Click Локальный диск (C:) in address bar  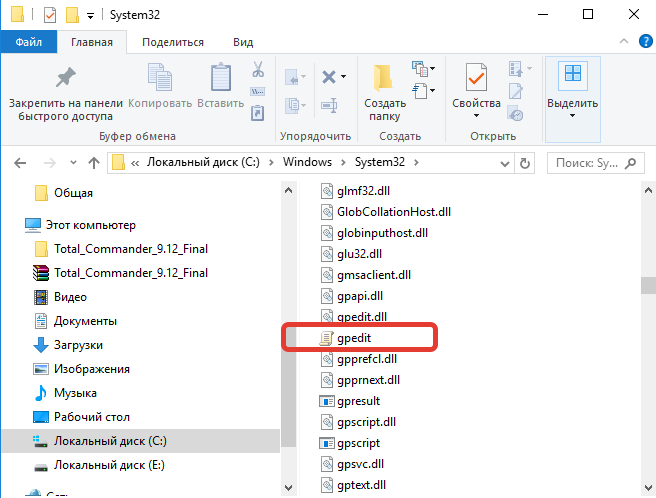(203, 162)
